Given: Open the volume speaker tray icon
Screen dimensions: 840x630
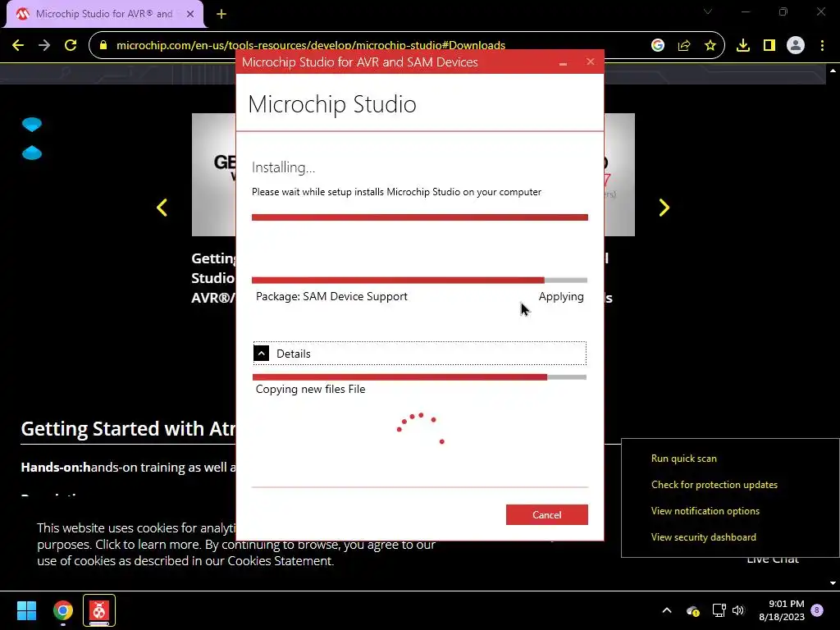Looking at the screenshot, I should tap(738, 610).
